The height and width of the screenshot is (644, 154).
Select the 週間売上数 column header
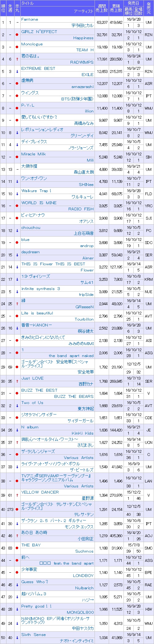pos(102,8)
